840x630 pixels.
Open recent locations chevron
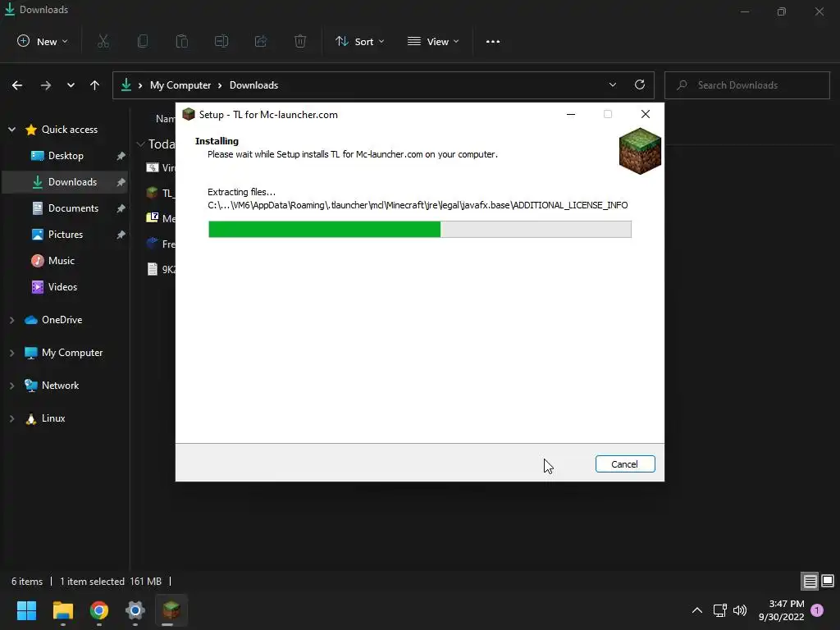(71, 85)
